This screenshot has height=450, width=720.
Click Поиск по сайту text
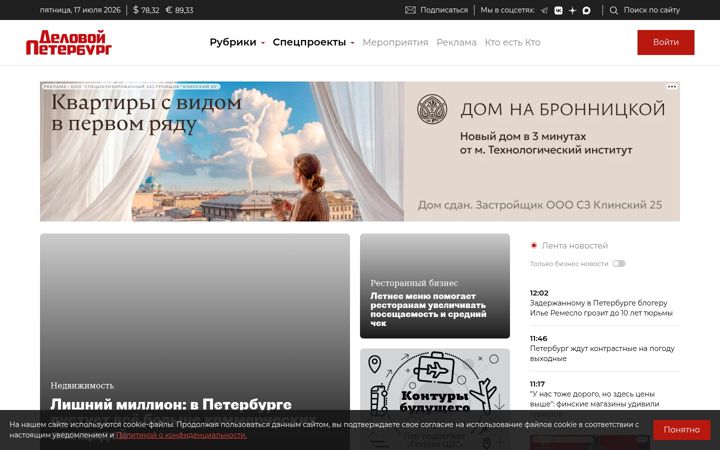coord(652,10)
